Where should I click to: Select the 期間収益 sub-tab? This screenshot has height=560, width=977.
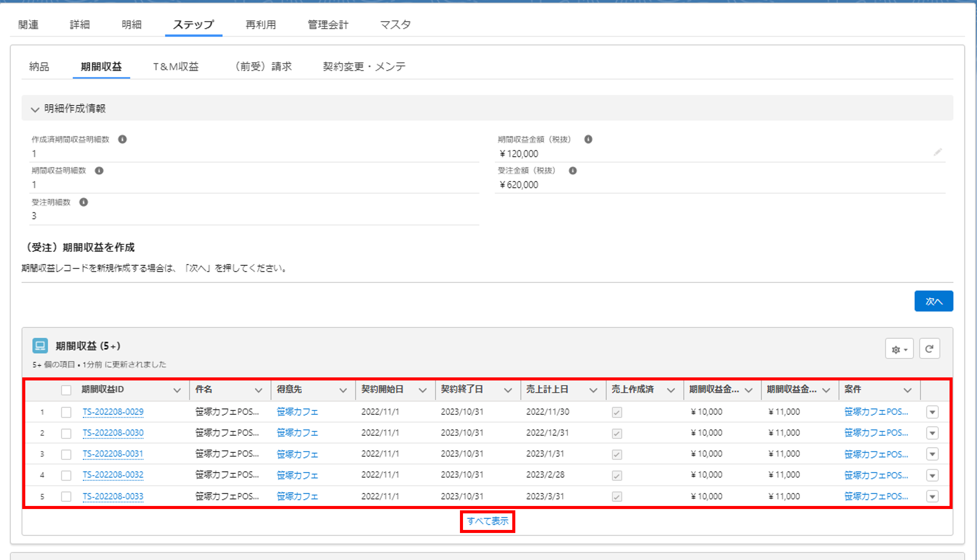click(101, 67)
